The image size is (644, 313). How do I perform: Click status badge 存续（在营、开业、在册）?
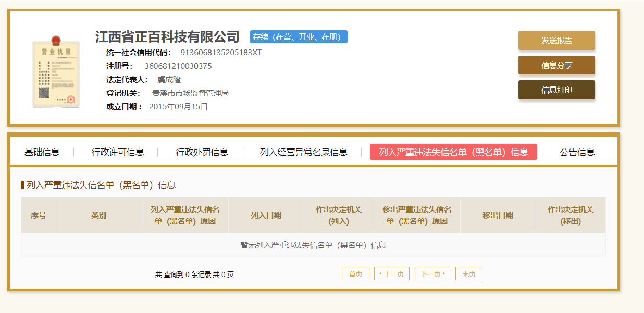click(299, 37)
